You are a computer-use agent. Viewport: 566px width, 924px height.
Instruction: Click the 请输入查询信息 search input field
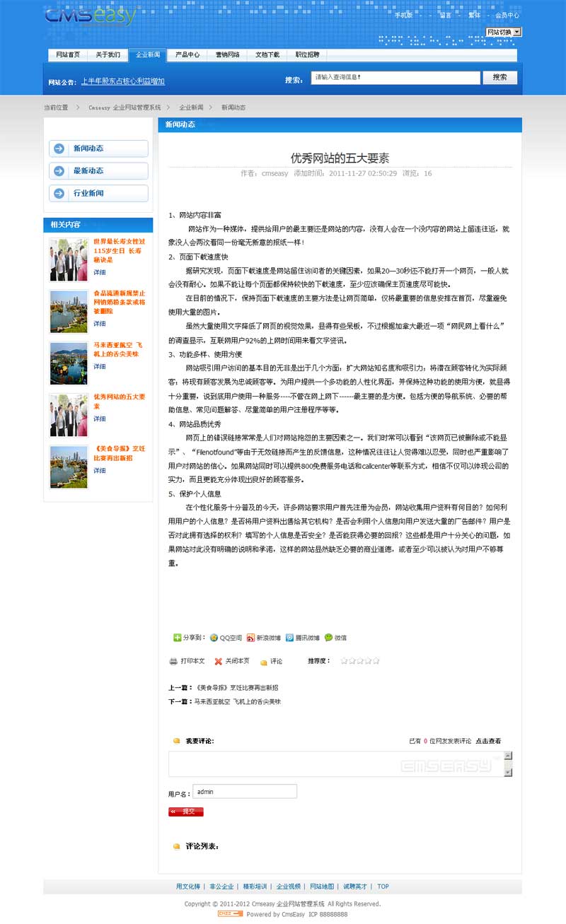coord(395,78)
